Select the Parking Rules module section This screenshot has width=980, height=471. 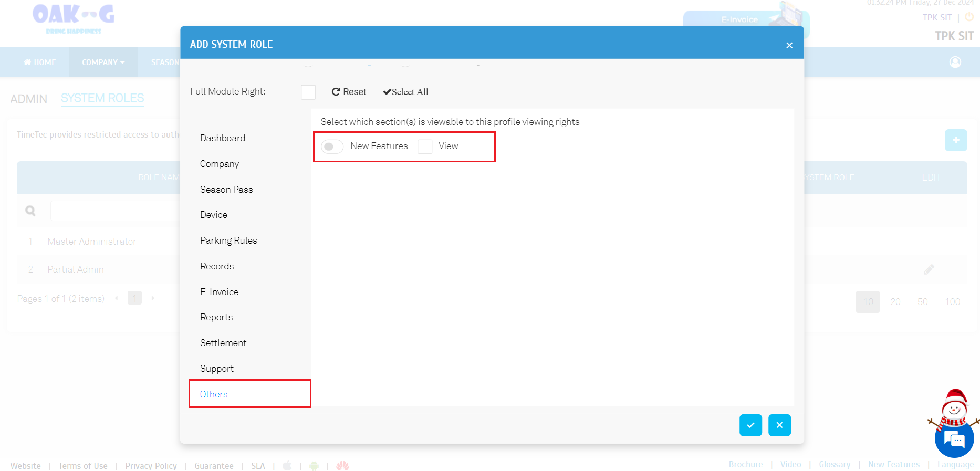[x=228, y=240]
